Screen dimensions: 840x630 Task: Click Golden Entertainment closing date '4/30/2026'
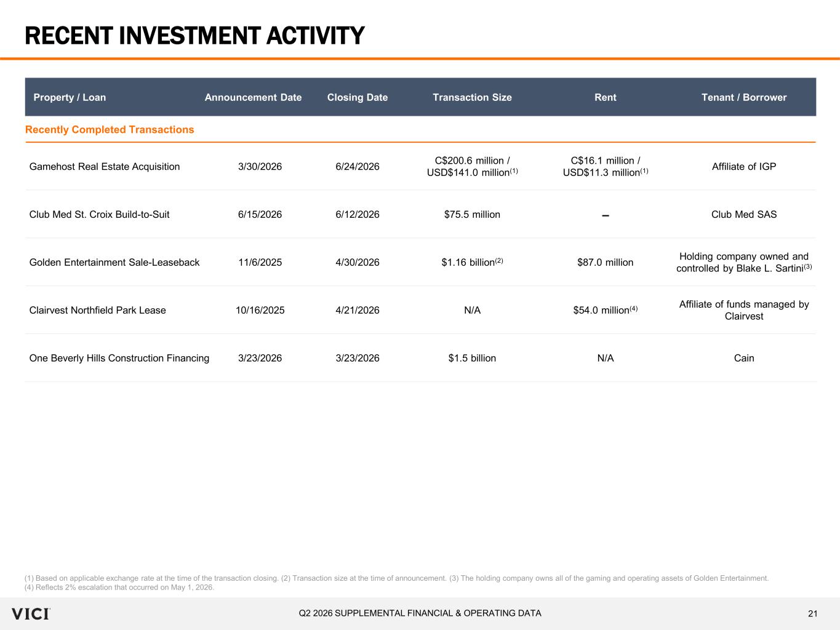click(x=358, y=263)
